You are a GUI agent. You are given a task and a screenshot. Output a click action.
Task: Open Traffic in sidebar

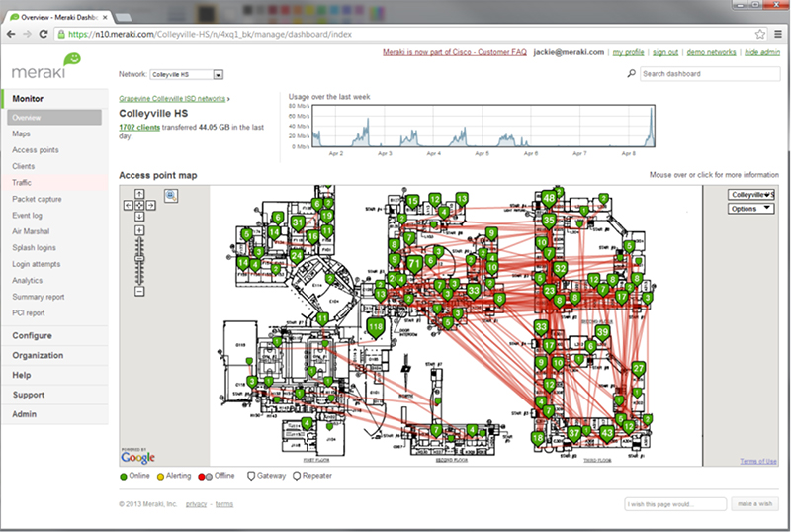pyautogui.click(x=22, y=183)
